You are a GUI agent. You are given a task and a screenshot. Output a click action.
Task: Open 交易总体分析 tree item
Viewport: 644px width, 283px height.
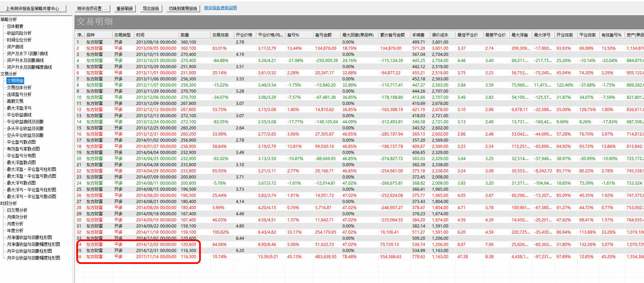(19, 88)
